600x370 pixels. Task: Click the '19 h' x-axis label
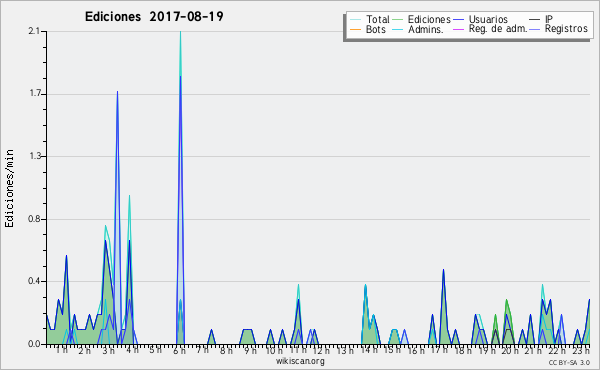487,350
